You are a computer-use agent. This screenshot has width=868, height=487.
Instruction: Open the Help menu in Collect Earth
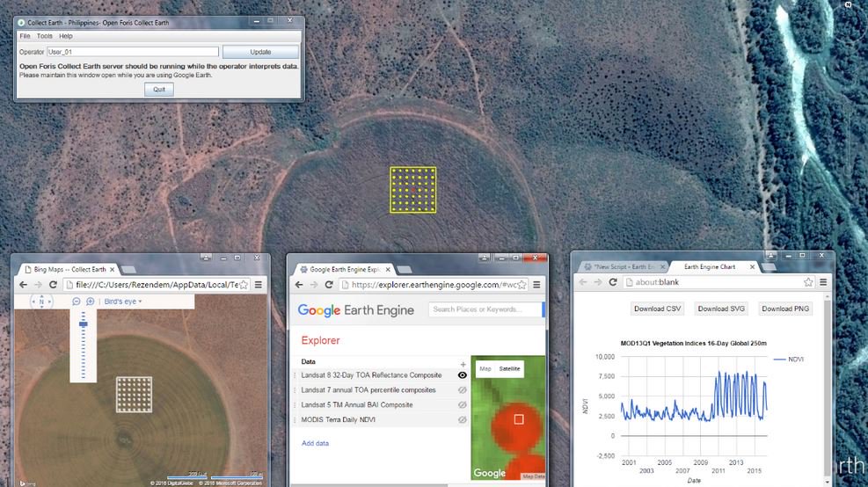[66, 36]
